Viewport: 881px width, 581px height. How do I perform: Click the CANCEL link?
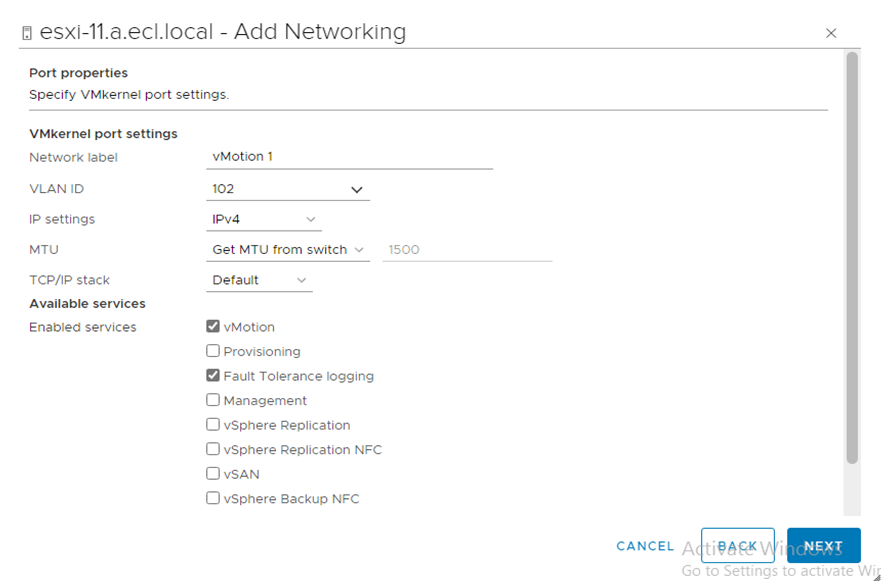[x=645, y=546]
